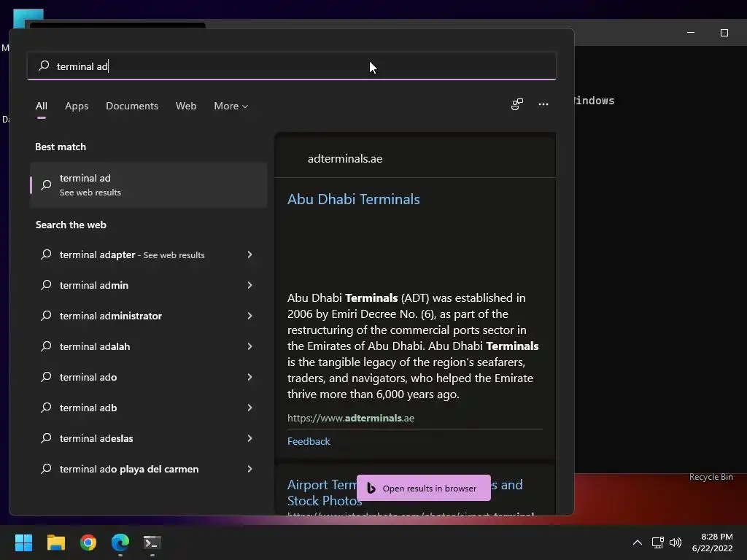Expand the 'terminal adeslas' chevron
Image resolution: width=747 pixels, height=560 pixels.
tap(250, 438)
